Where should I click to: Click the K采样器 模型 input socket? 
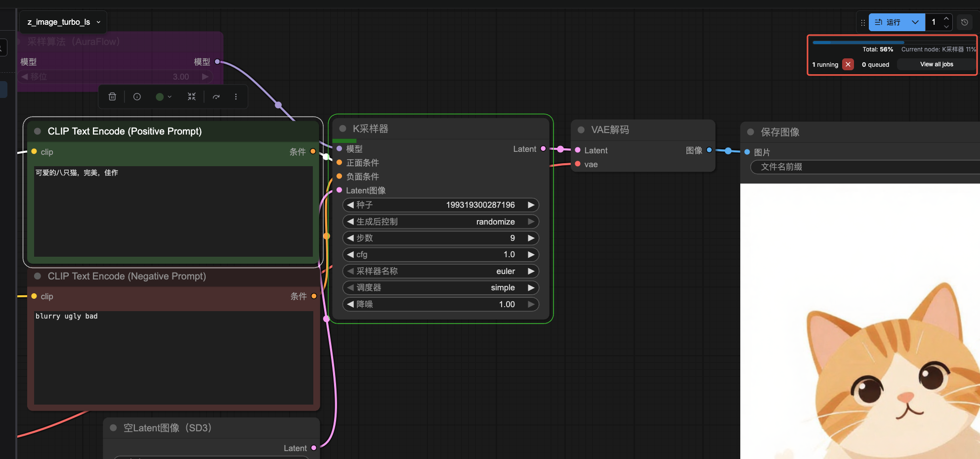click(340, 148)
